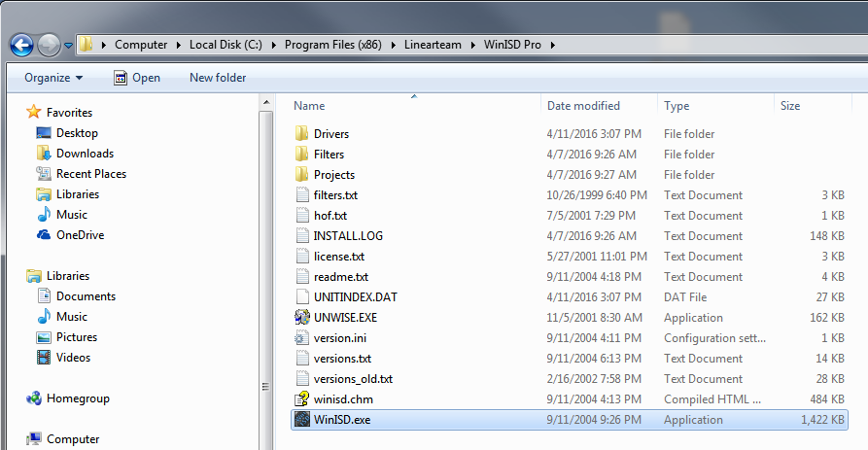Select the Filters folder icon
This screenshot has width=868, height=450.
coord(301,154)
